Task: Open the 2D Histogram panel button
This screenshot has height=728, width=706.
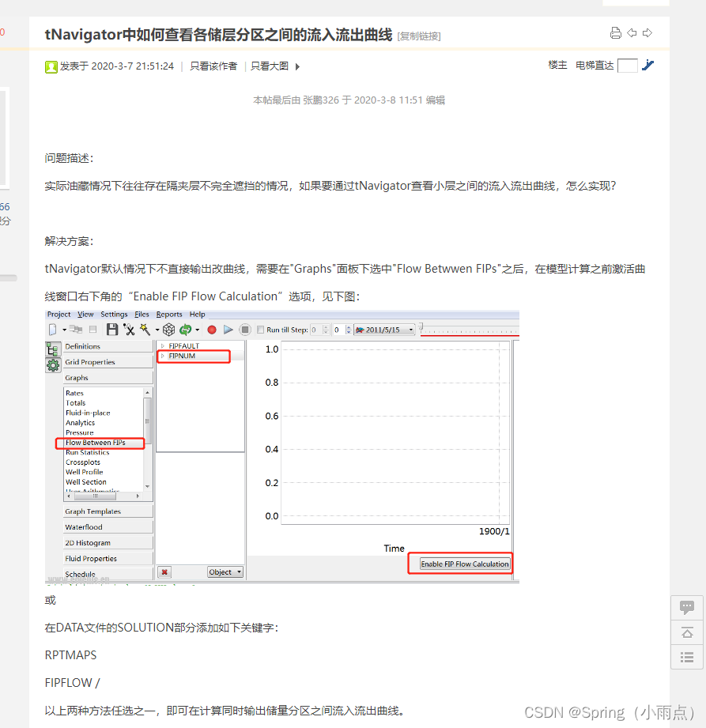Action: tap(108, 543)
